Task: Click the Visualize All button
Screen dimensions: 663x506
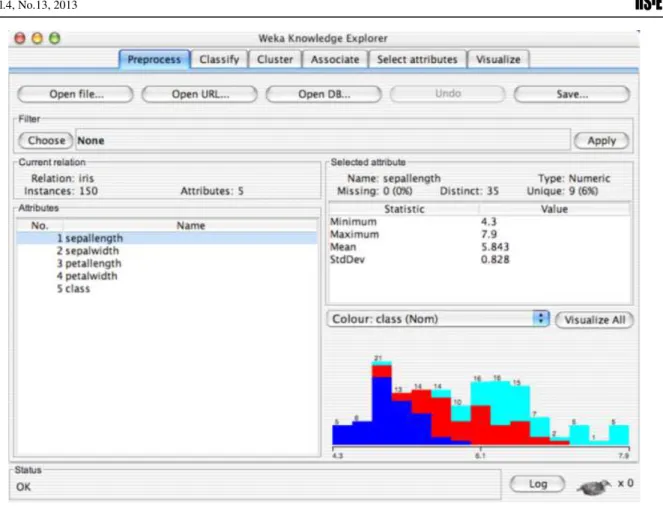Action: tap(595, 320)
